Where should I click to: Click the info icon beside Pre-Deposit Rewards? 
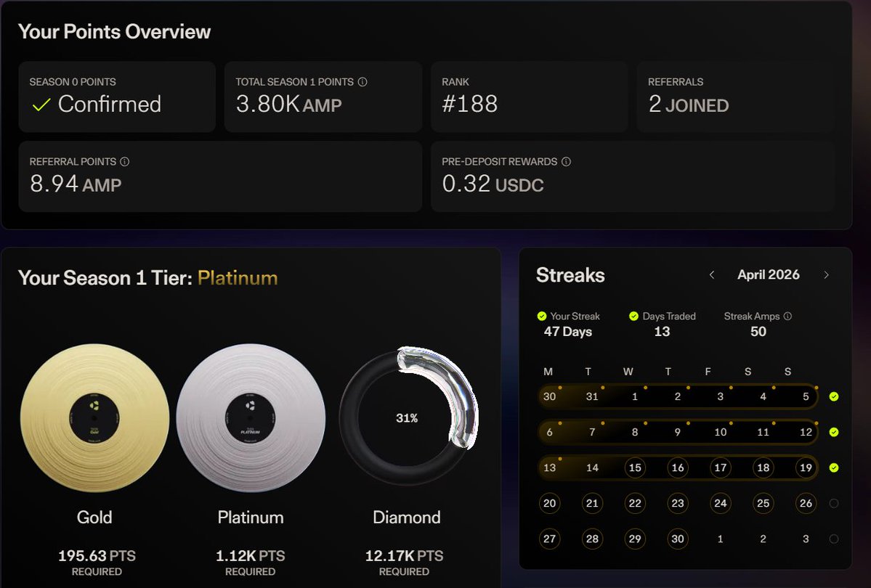tap(566, 162)
